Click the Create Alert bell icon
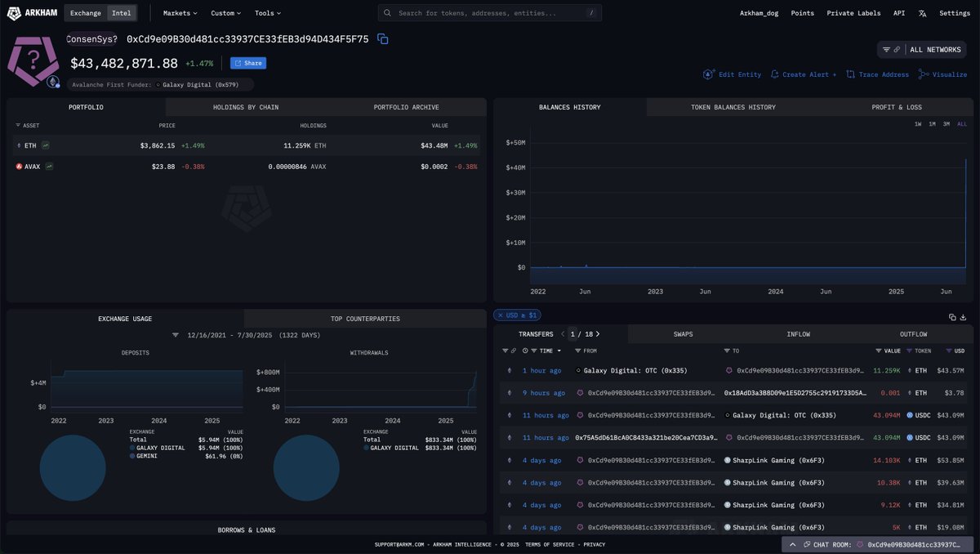The image size is (980, 554). point(774,74)
